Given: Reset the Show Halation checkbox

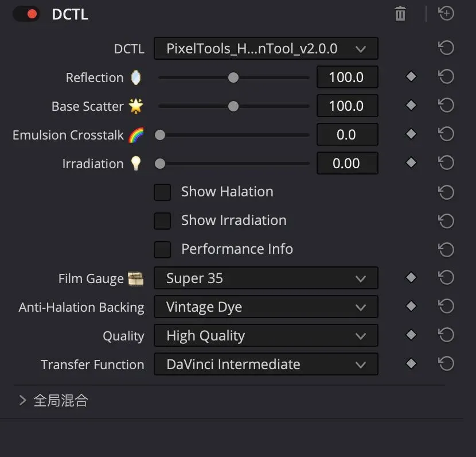Looking at the screenshot, I should coord(446,192).
